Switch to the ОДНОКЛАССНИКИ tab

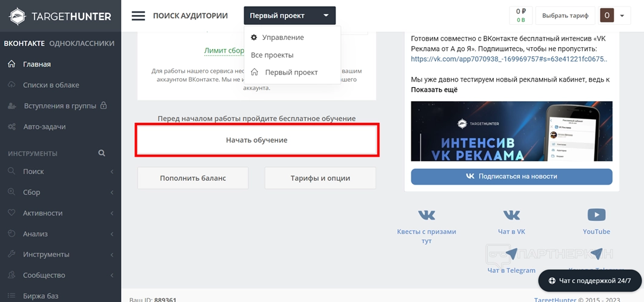pos(82,44)
